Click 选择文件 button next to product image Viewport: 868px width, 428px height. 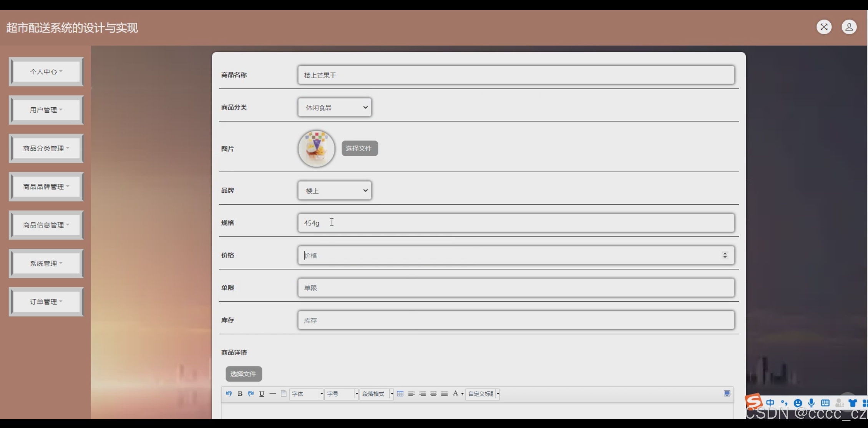[359, 148]
